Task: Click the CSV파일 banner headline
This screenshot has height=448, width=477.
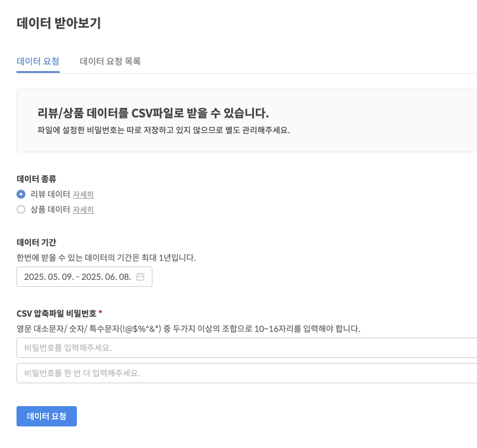Action: (153, 114)
